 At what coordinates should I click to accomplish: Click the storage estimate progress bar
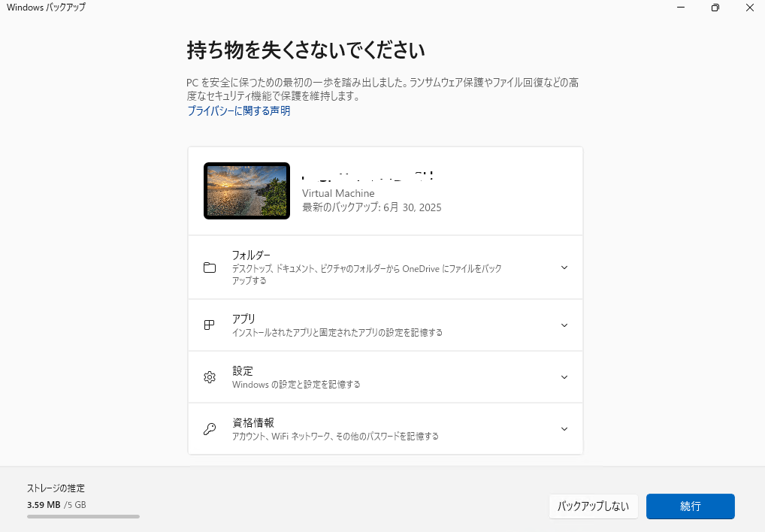click(x=83, y=516)
